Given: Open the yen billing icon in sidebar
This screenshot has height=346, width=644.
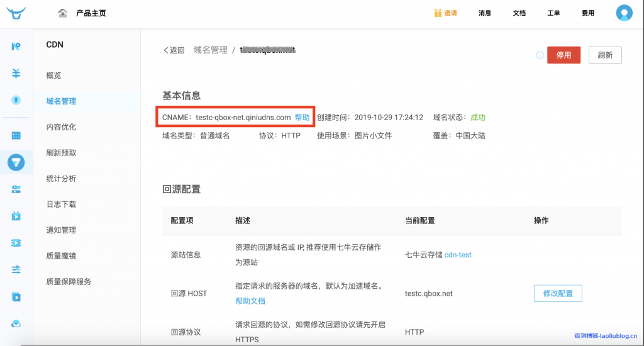Looking at the screenshot, I should pos(16,74).
